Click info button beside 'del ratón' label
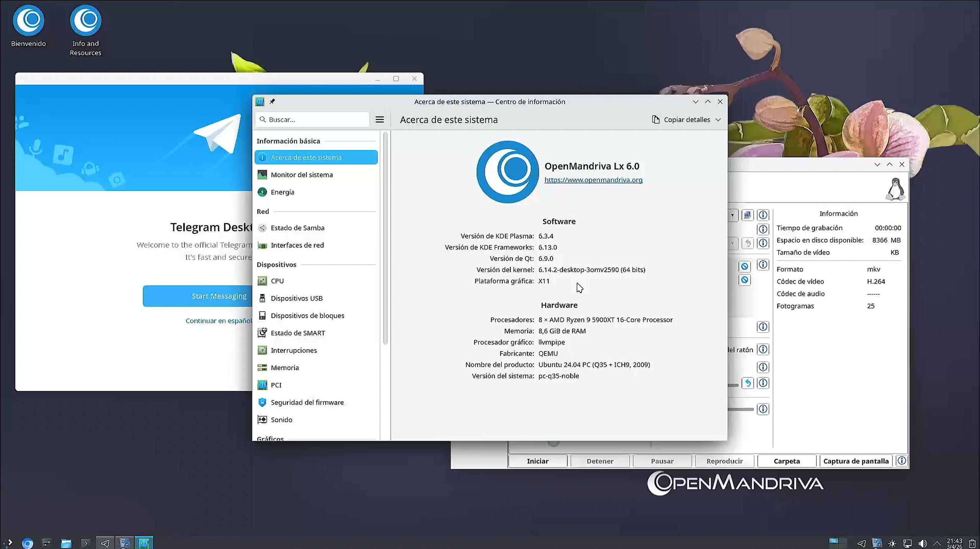The height and width of the screenshot is (549, 980). 763,349
